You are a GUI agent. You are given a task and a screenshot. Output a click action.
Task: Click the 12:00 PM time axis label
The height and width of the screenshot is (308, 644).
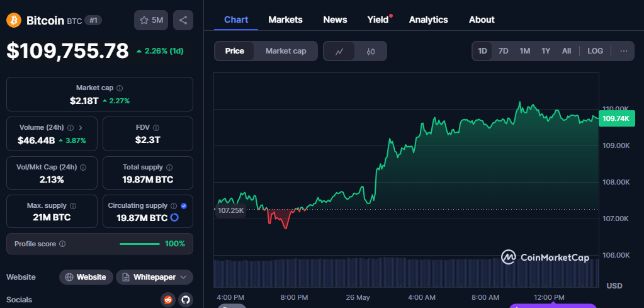550,297
